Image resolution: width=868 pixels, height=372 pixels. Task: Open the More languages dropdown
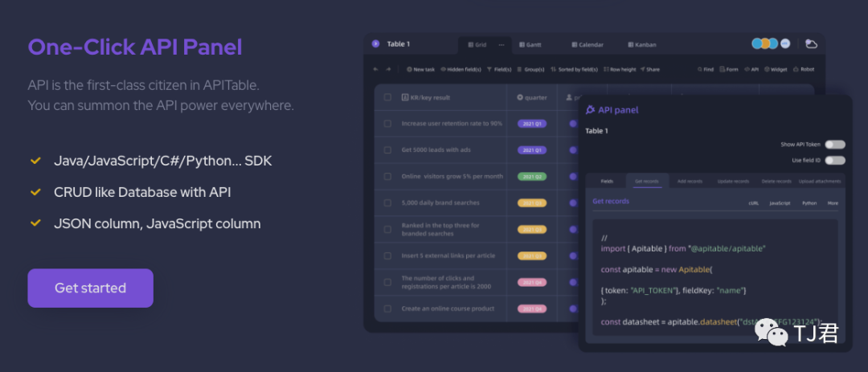[833, 203]
